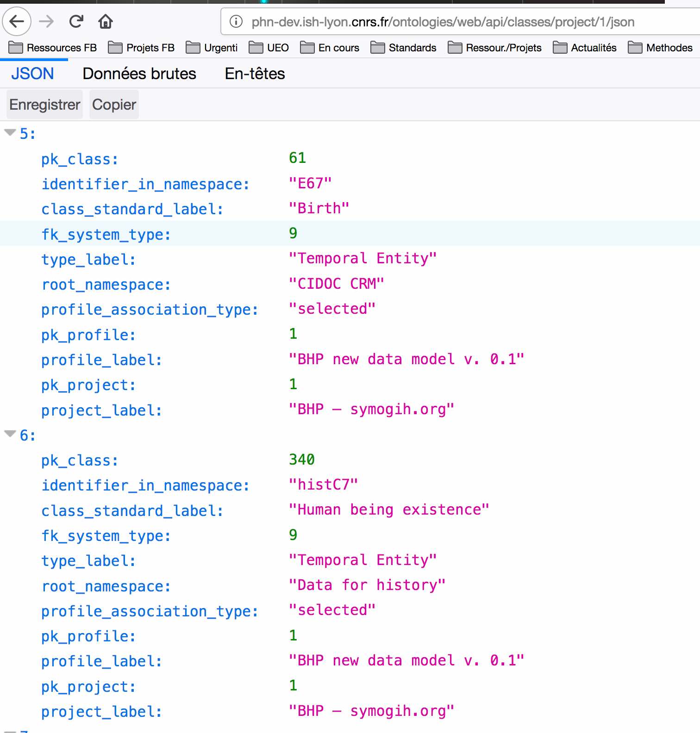Open the Urgenti bookmark folder
This screenshot has height=733, width=700.
[212, 48]
